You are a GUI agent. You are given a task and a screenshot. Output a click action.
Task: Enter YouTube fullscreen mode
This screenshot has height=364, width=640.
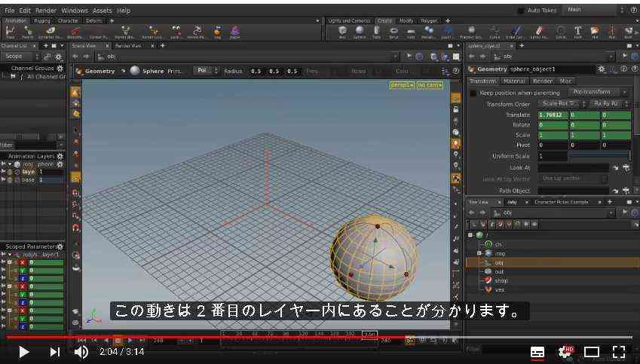coord(619,352)
